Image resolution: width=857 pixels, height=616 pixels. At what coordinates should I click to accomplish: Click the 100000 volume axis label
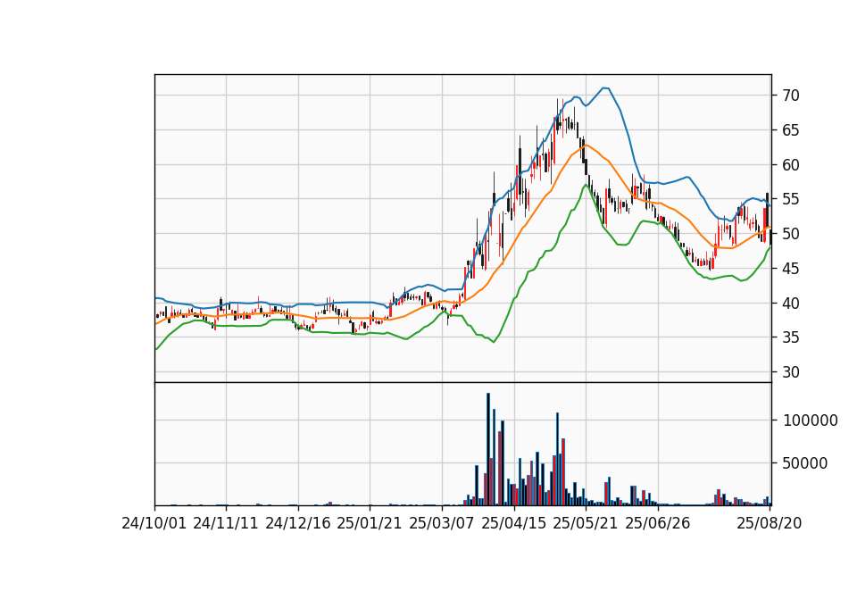click(x=811, y=420)
